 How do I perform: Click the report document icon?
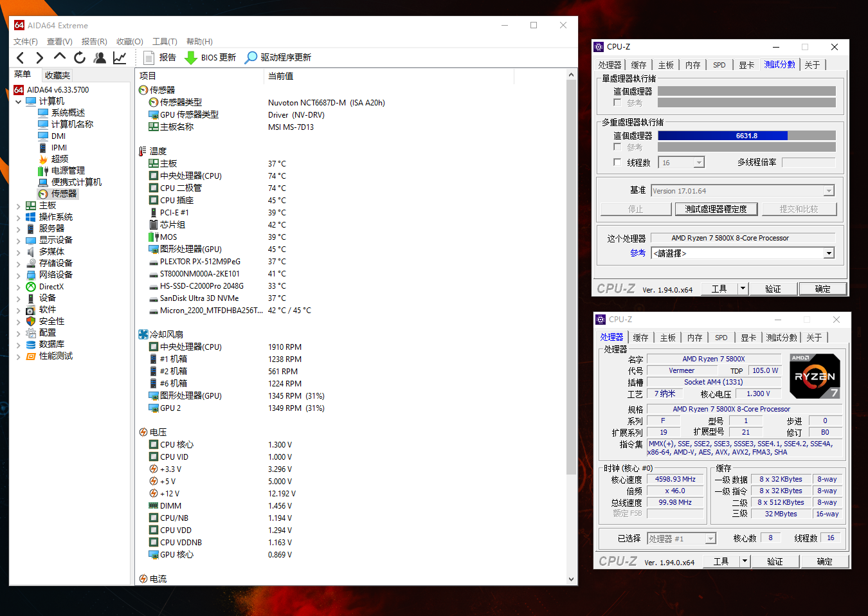point(149,58)
